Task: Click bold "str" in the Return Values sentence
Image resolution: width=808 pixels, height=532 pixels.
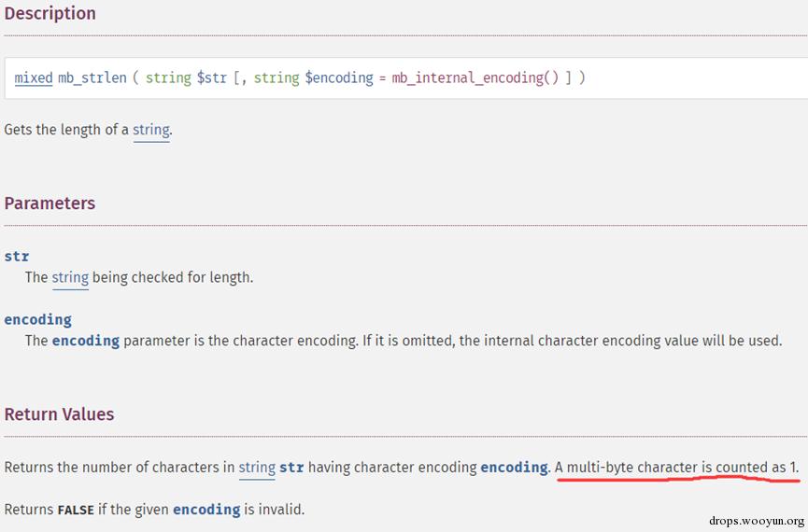Action: point(291,467)
